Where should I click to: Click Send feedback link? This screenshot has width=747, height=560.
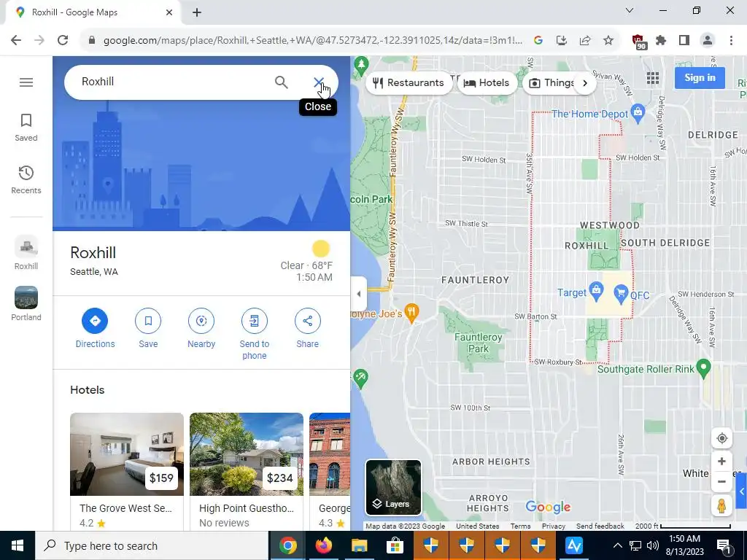point(600,526)
